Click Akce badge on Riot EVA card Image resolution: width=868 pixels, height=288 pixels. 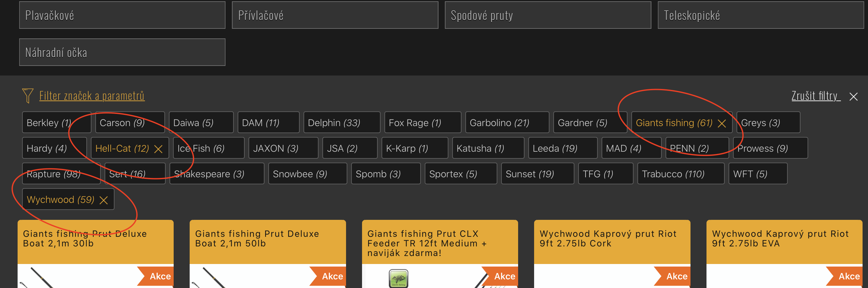click(x=844, y=276)
